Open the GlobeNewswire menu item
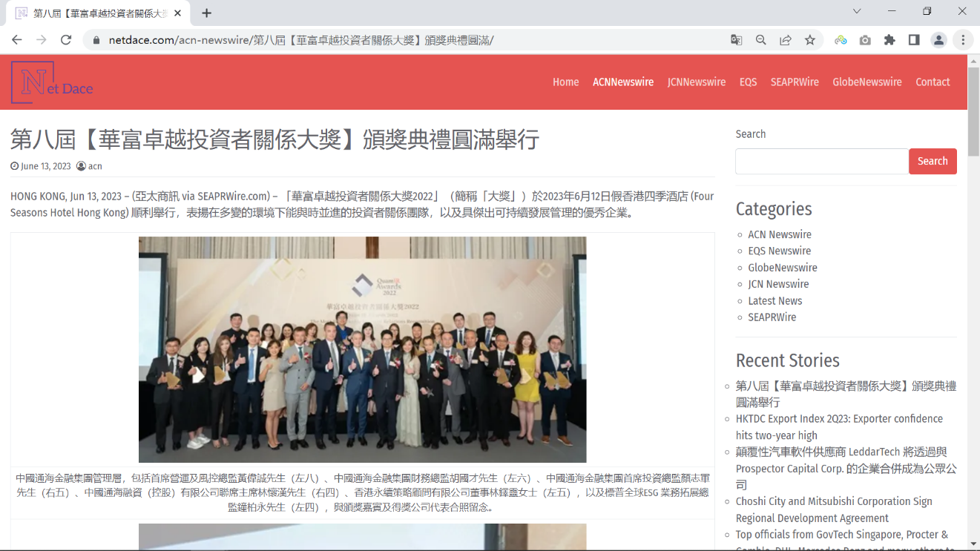 867,82
